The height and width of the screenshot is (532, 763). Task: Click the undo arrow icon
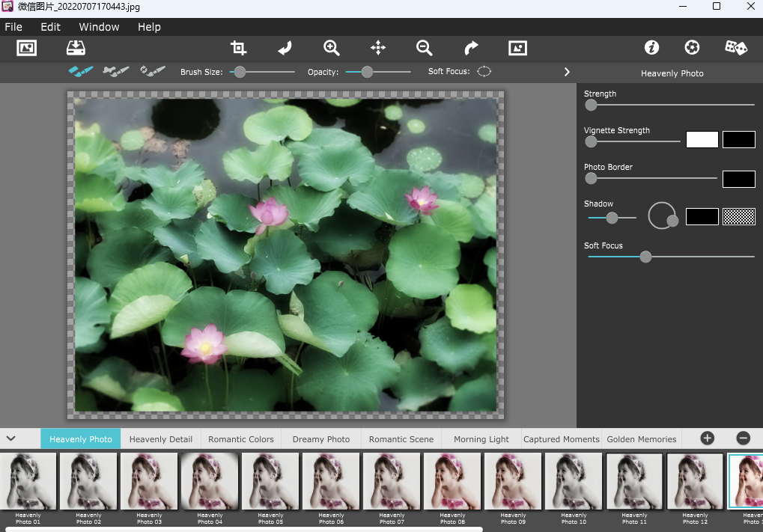285,48
